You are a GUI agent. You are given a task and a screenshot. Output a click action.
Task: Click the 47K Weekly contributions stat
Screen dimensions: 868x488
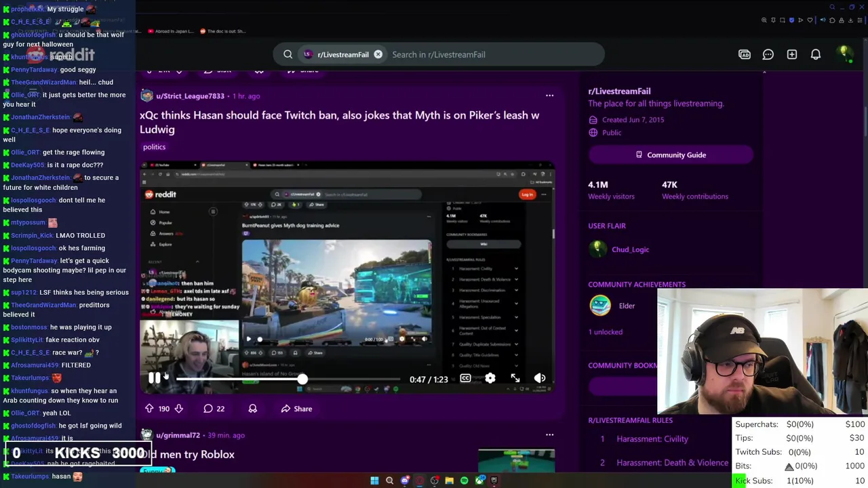pos(695,190)
